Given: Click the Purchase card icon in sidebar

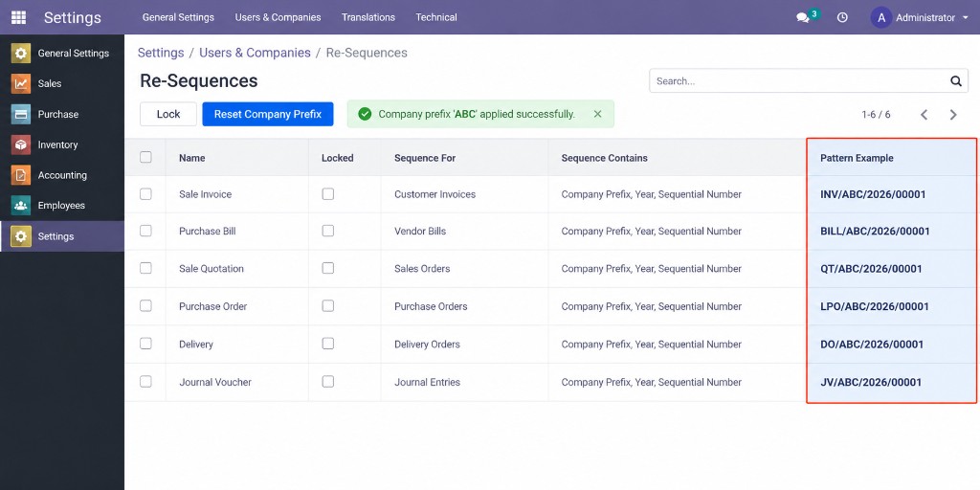Looking at the screenshot, I should (x=21, y=114).
